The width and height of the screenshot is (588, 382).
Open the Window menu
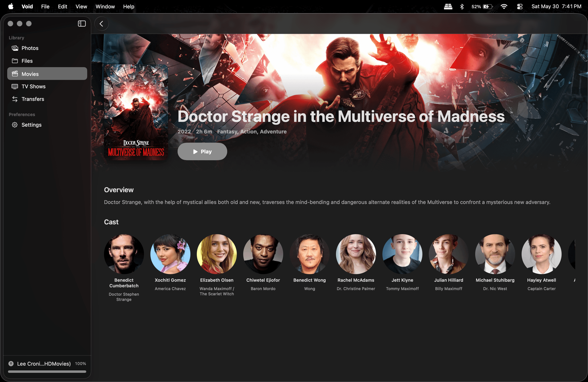tap(105, 6)
